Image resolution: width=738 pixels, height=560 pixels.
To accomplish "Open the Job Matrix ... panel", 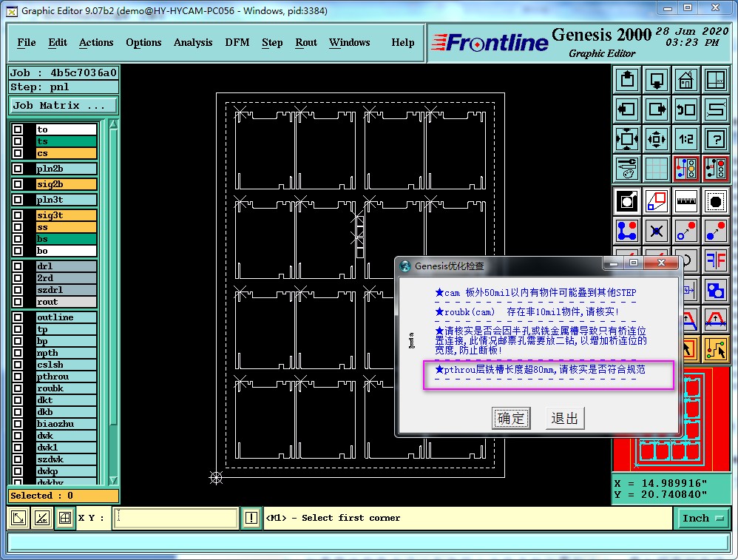I will coord(63,106).
